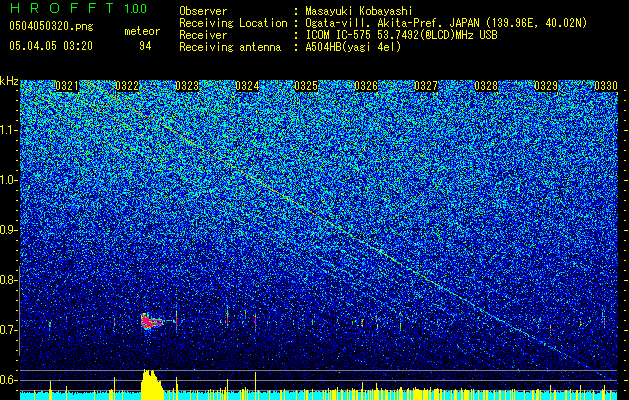The image size is (629, 400).
Task: Click the 0321 time marker
Action: pyautogui.click(x=67, y=86)
